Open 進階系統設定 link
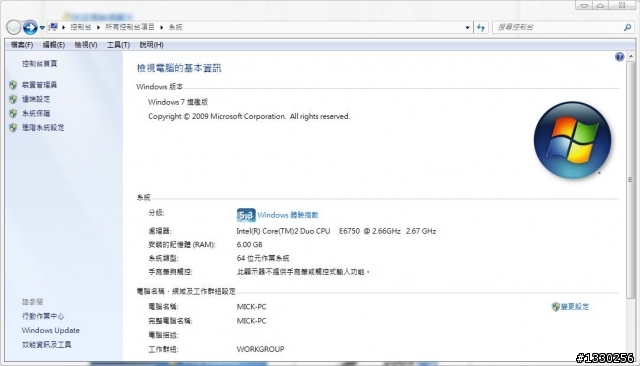 pos(43,128)
